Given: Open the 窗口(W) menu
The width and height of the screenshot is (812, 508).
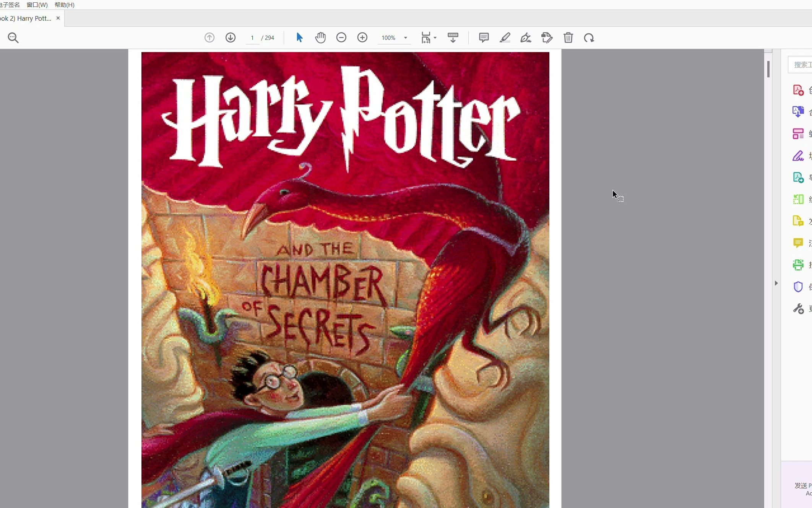Looking at the screenshot, I should pyautogui.click(x=37, y=5).
